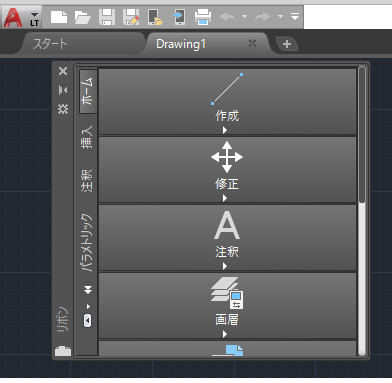Open the AutoCAD LT application menu
Screen dimensions: 392x383
click(x=21, y=17)
